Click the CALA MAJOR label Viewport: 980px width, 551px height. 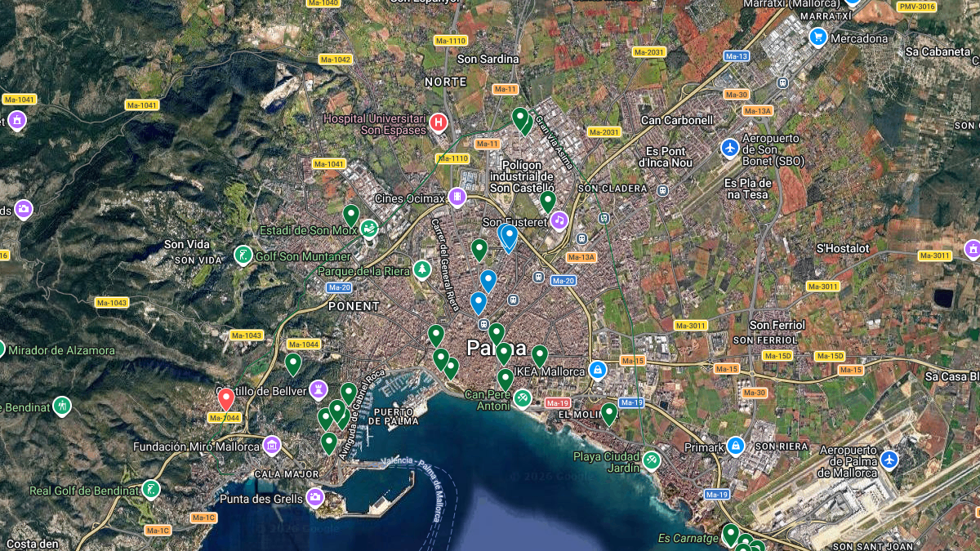tap(286, 474)
